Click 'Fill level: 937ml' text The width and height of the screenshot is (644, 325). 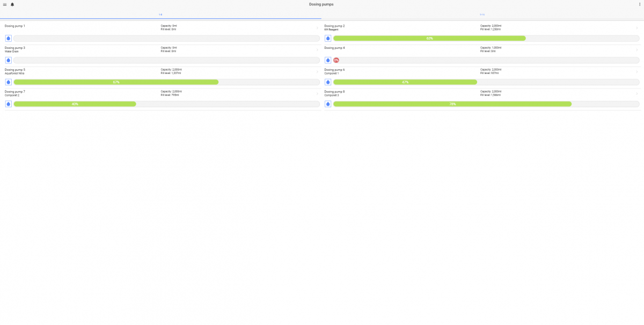489,73
